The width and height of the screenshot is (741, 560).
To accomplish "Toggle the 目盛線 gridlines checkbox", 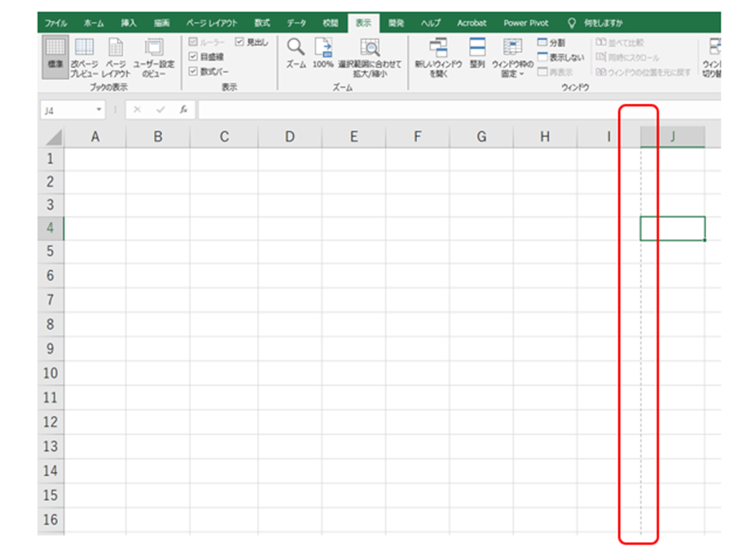I will [194, 57].
